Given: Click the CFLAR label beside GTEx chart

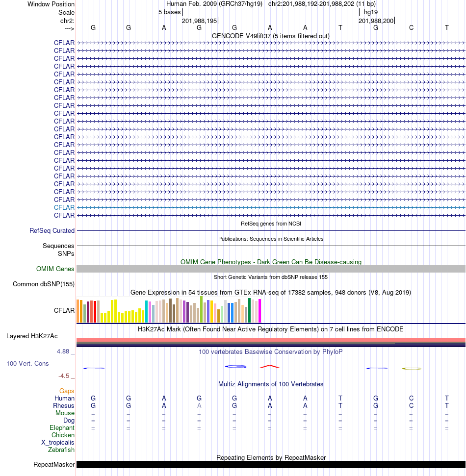Looking at the screenshot, I should (64, 310).
